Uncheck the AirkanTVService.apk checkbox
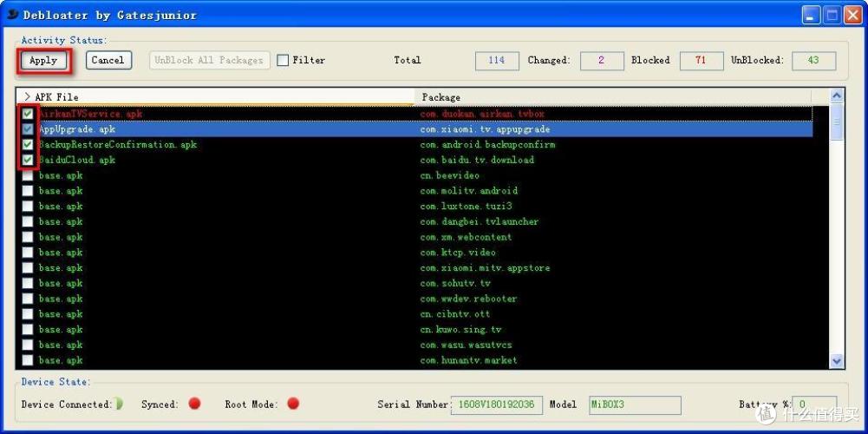 tap(28, 114)
